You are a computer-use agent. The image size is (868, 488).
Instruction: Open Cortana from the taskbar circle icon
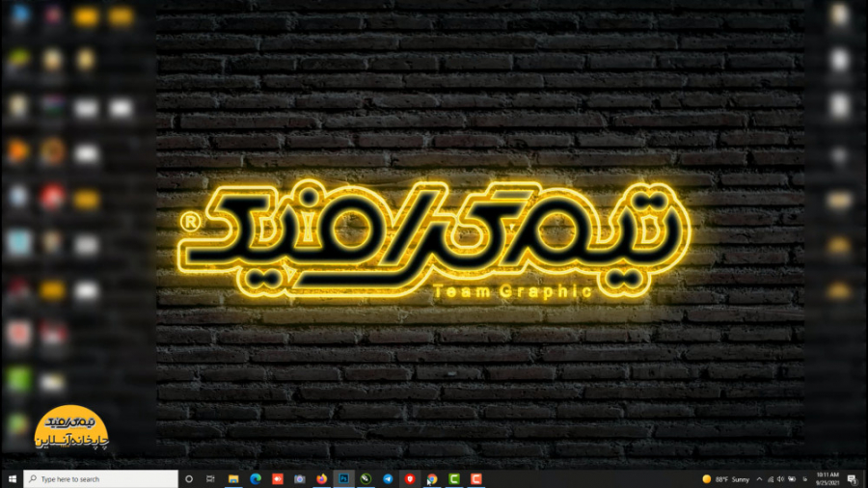click(189, 479)
